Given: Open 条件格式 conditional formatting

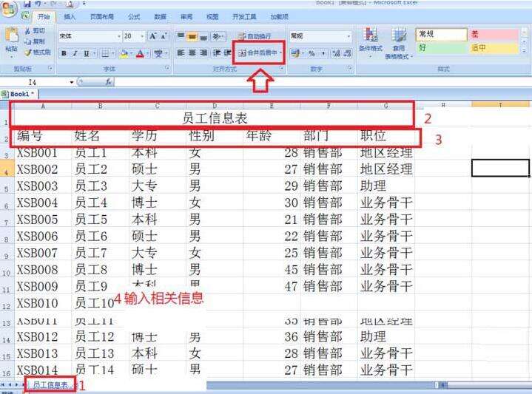Looking at the screenshot, I should (x=371, y=41).
